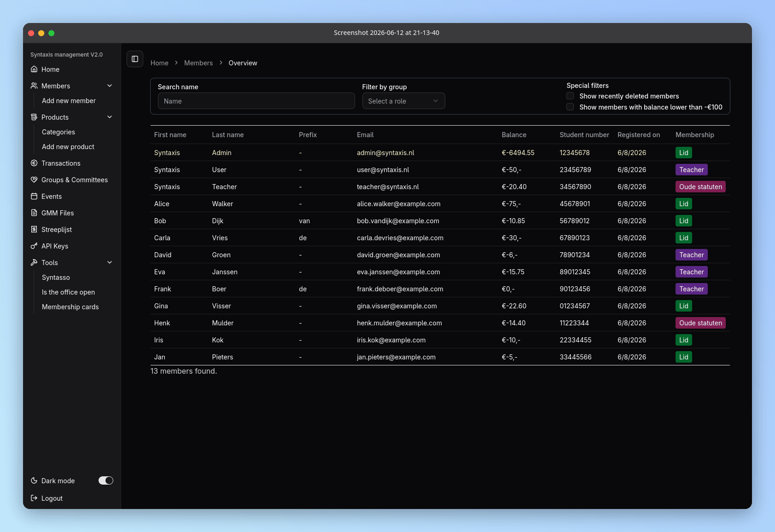Open Add new member page
This screenshot has height=532, width=775.
pyautogui.click(x=69, y=100)
